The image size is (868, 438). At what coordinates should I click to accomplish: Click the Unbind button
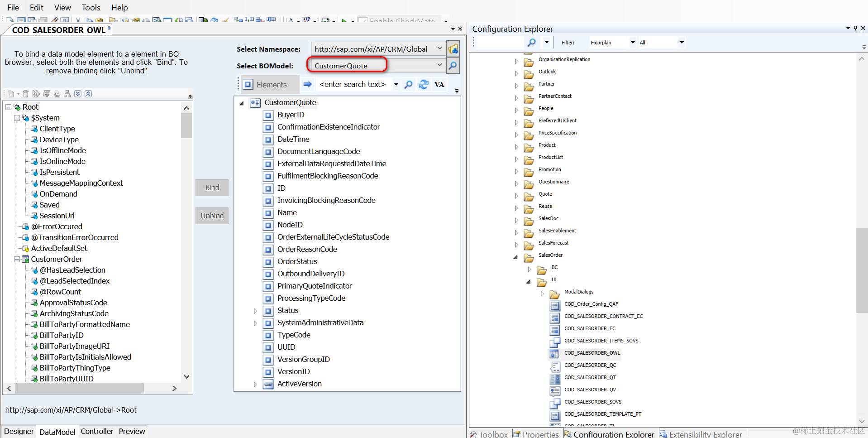[x=212, y=216]
